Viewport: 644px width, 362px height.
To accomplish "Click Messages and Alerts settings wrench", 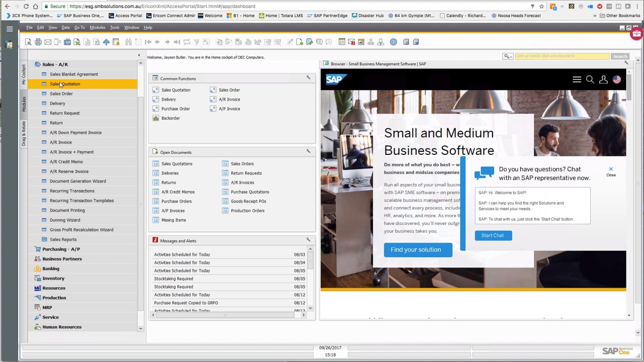I will (308, 240).
